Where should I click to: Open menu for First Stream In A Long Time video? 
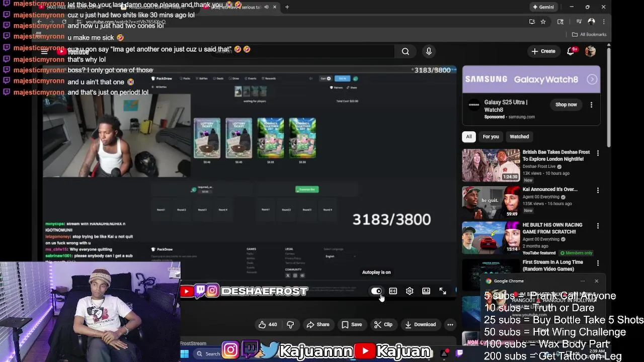click(598, 263)
